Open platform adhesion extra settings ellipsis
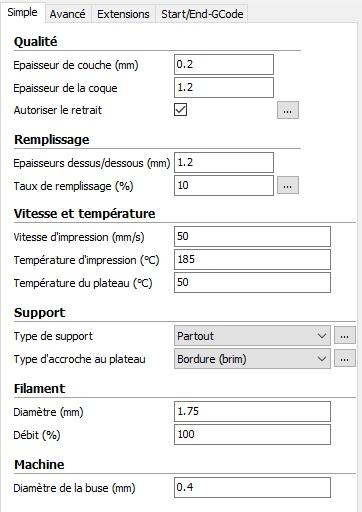 click(x=345, y=359)
